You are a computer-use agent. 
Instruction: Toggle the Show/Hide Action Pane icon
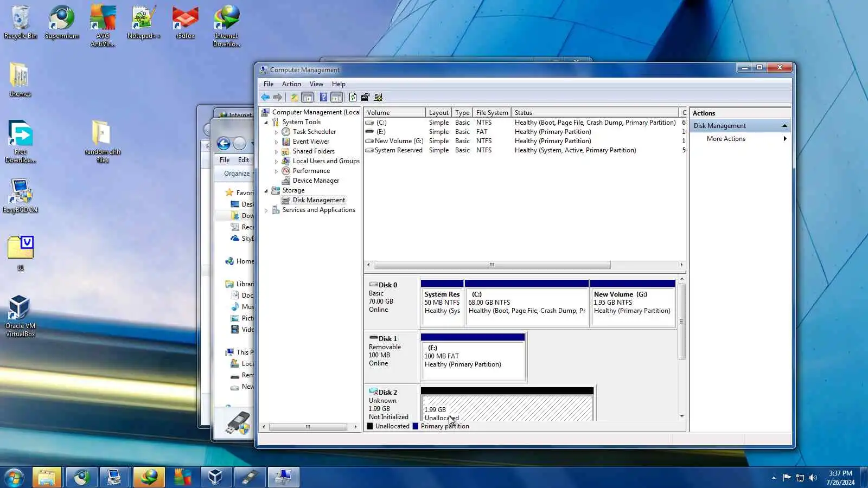click(x=337, y=98)
